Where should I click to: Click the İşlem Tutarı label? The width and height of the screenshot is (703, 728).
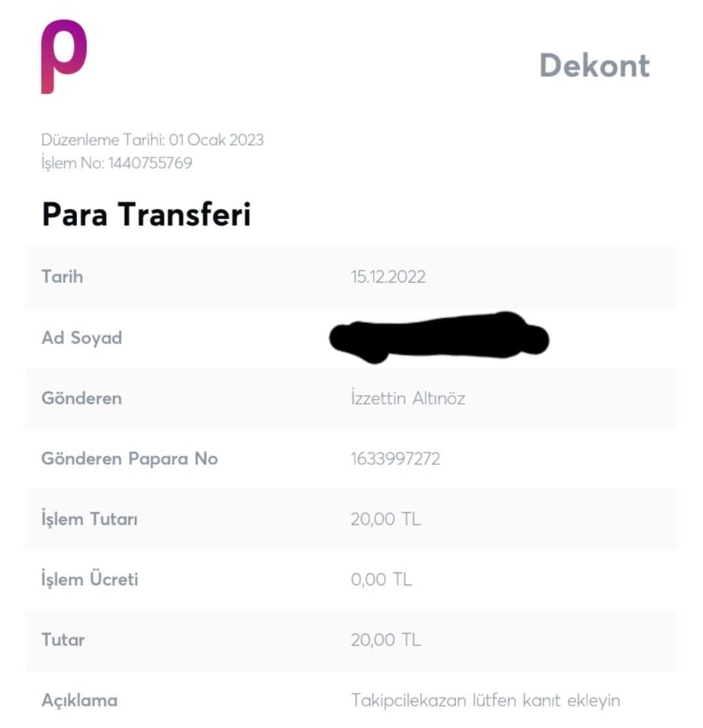pos(89,519)
